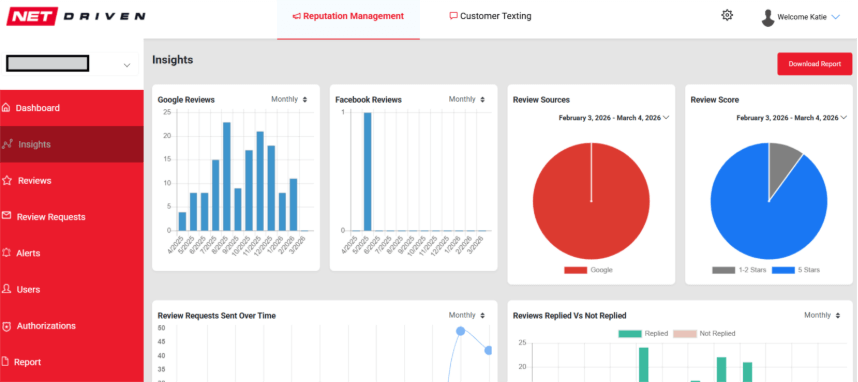Open Monthly dropdown for Google Reviews
Viewport: 858px width, 382px height.
(x=289, y=100)
